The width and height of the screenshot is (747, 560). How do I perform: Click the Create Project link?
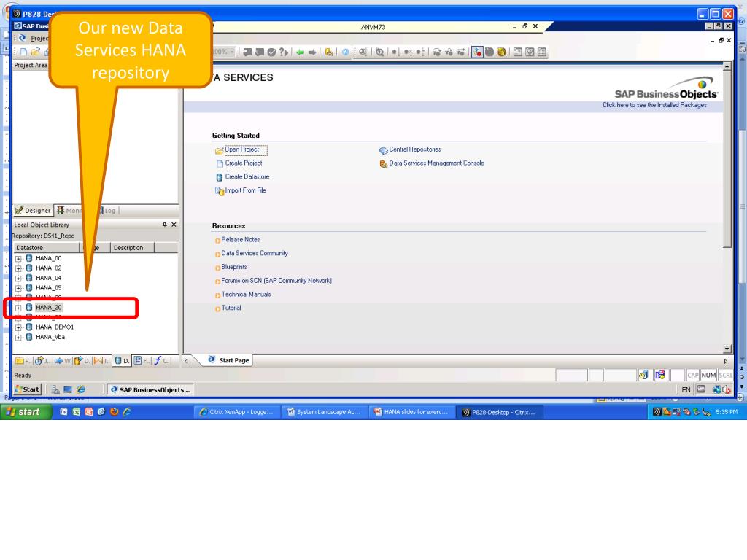[244, 163]
